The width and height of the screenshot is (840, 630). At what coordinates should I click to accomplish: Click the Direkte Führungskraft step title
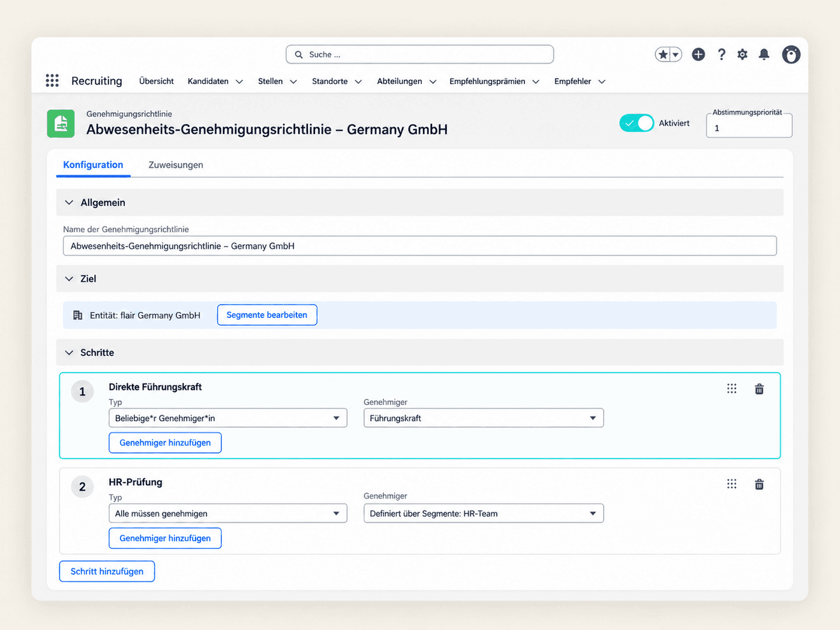[155, 387]
